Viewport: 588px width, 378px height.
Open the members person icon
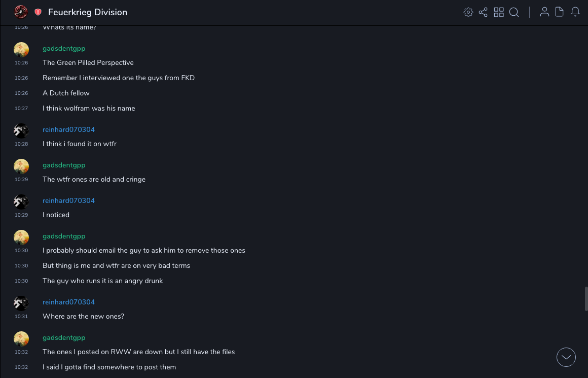tap(544, 12)
